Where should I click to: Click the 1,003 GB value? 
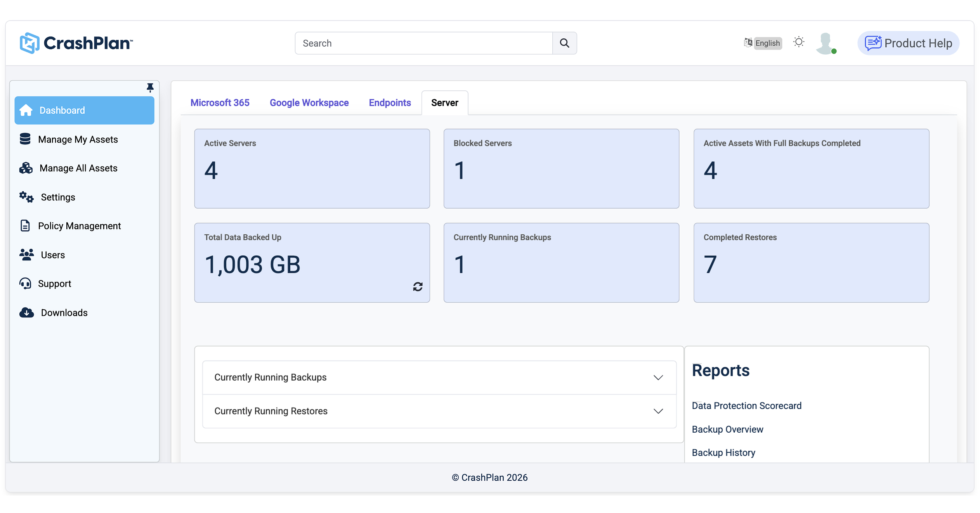(253, 265)
